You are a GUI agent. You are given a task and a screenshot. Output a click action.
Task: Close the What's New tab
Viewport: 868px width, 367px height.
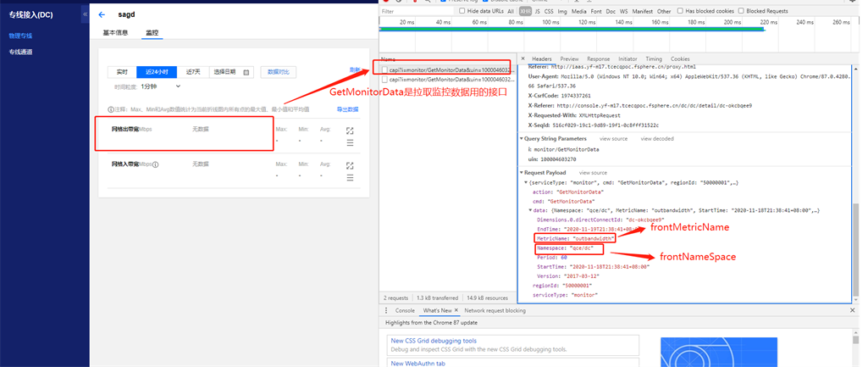[x=457, y=310]
